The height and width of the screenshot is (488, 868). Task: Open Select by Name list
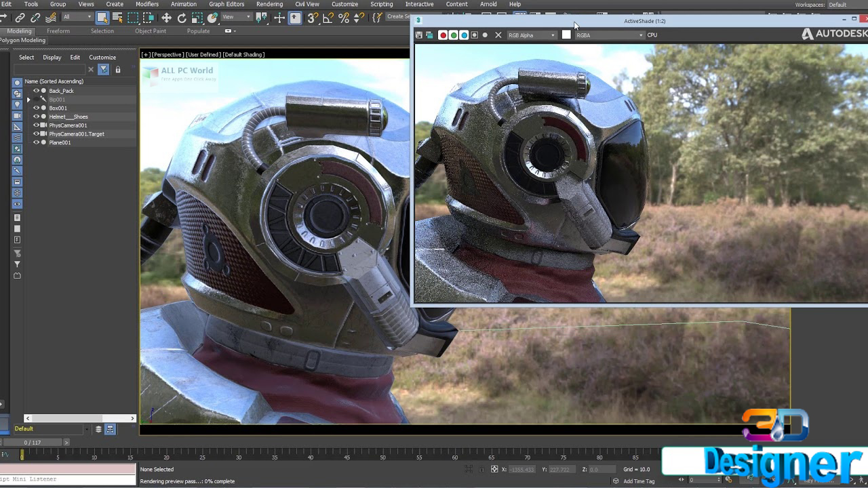117,18
